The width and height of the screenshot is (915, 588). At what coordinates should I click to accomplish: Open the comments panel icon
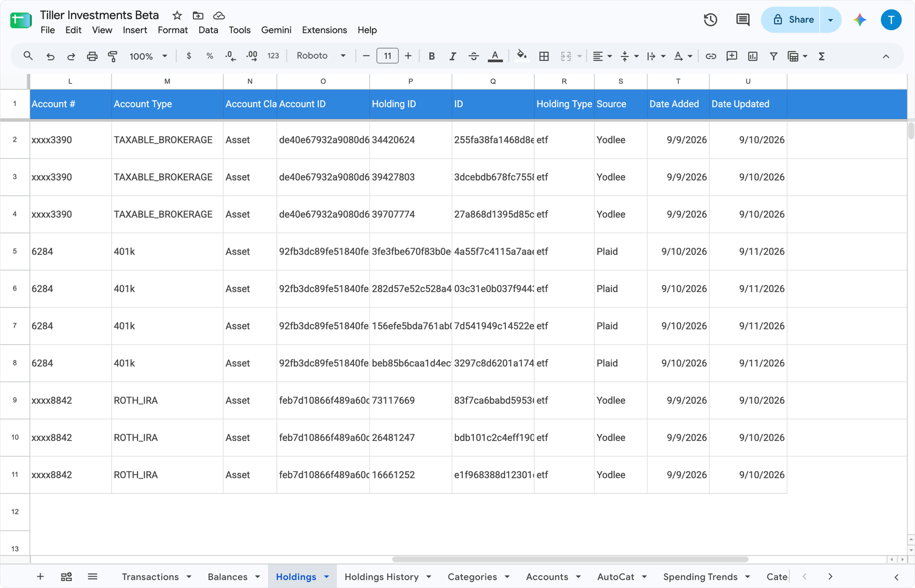743,20
